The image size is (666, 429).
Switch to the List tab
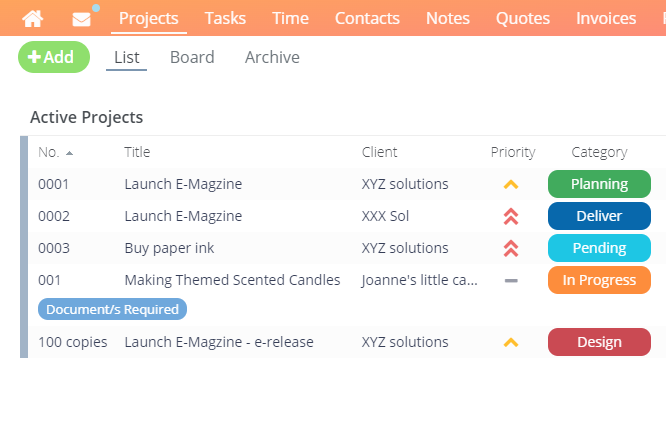pos(127,57)
